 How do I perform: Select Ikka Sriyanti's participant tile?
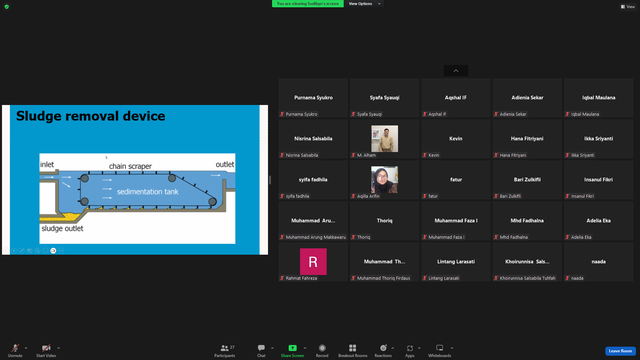pyautogui.click(x=598, y=139)
